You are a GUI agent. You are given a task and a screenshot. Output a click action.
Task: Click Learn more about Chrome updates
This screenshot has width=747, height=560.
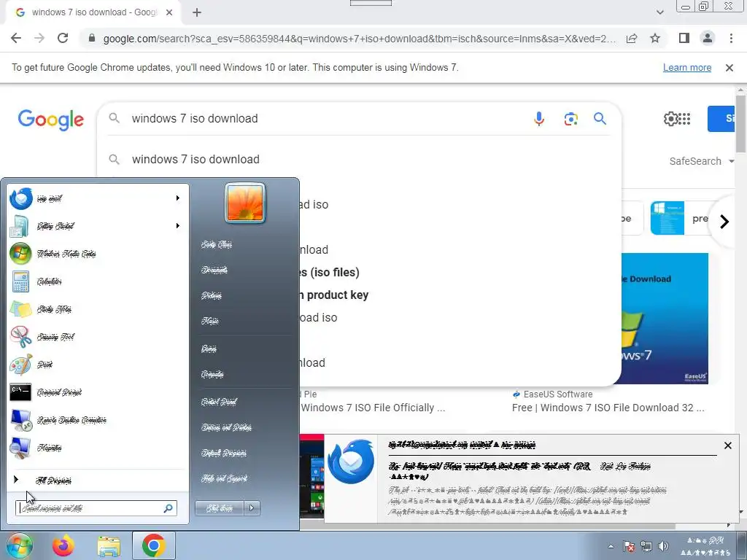tap(687, 68)
